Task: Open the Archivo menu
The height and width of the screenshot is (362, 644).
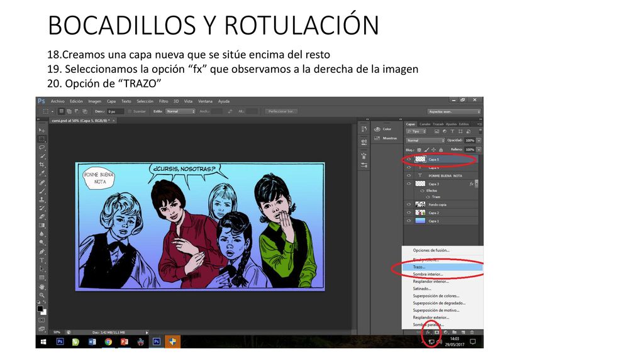Action: (x=57, y=101)
